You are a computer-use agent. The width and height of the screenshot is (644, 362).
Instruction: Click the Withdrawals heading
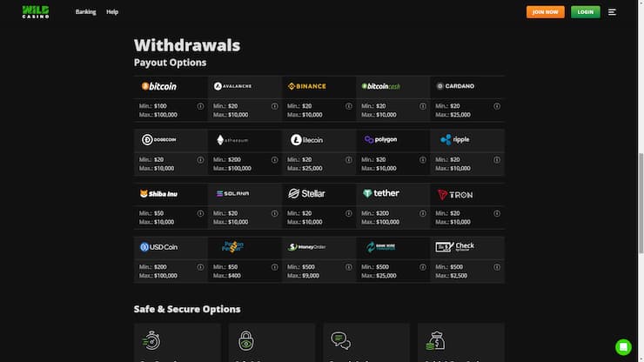(x=187, y=45)
